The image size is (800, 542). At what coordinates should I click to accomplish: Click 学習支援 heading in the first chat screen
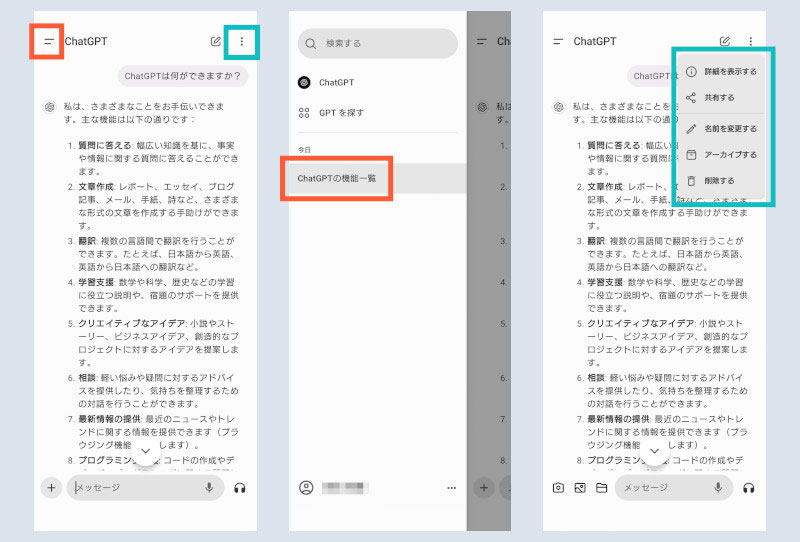coord(96,282)
